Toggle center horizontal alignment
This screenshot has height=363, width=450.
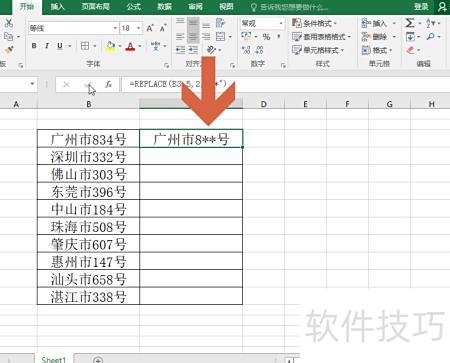pos(193,36)
